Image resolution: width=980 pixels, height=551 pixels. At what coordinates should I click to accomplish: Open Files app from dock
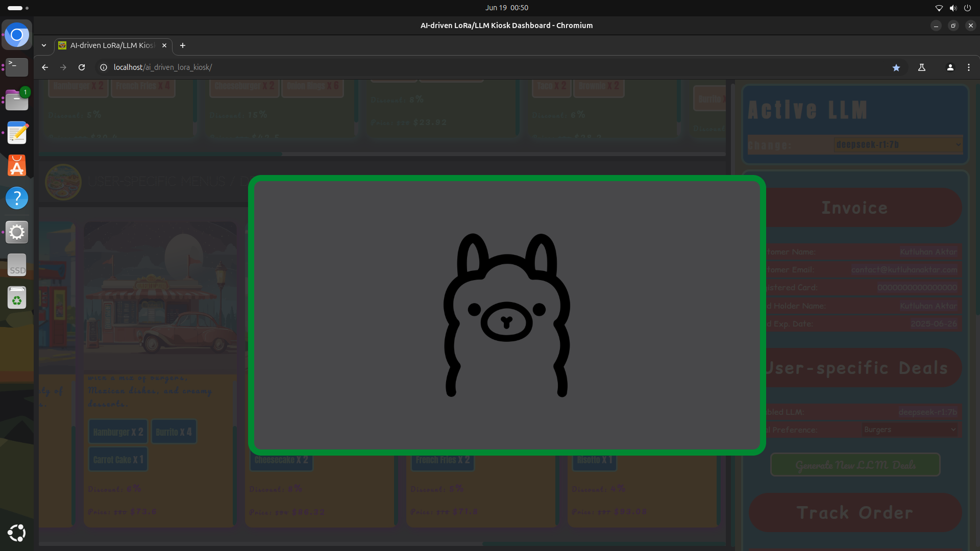(x=17, y=101)
